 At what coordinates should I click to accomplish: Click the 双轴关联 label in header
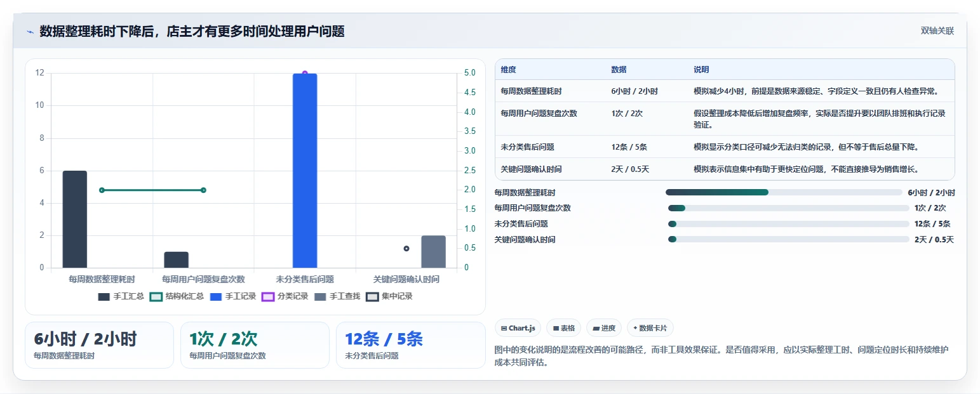(x=937, y=30)
